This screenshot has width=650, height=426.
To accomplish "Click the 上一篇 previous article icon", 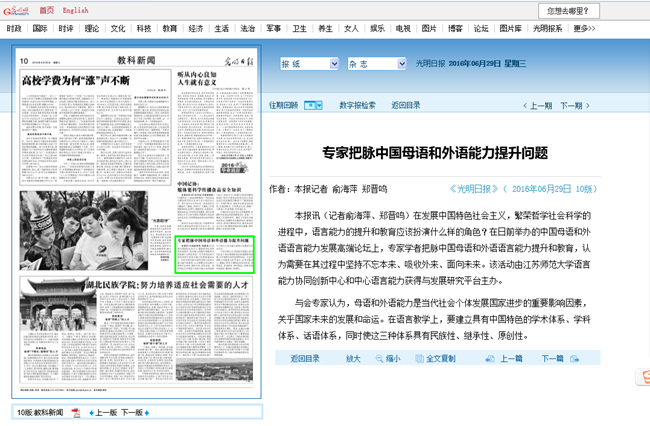I will 491,359.
